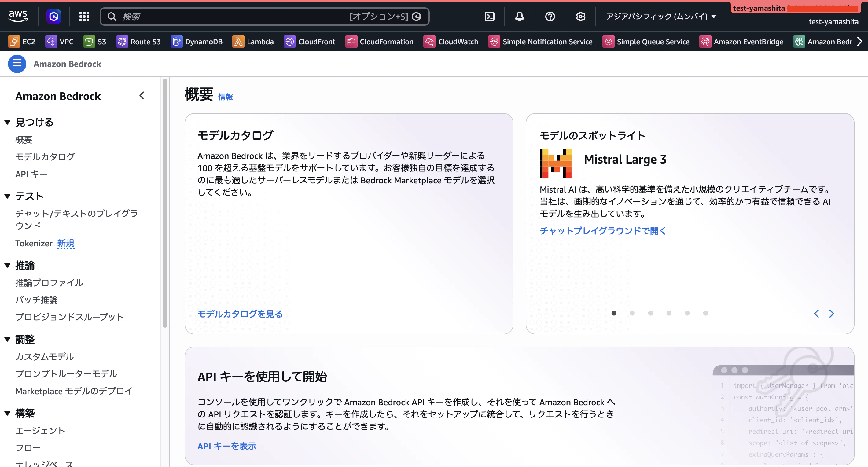Open Tokenizer in sidebar

click(34, 243)
